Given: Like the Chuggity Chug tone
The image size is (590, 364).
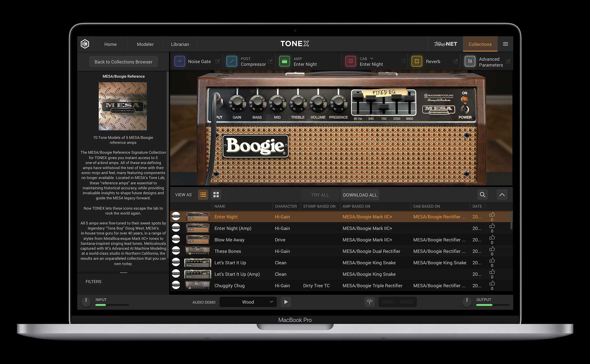Looking at the screenshot, I should click(492, 284).
